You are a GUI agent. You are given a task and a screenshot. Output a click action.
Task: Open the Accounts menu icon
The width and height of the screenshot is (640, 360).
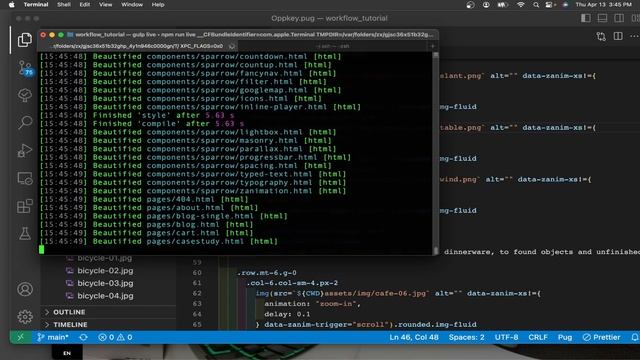(x=24, y=289)
